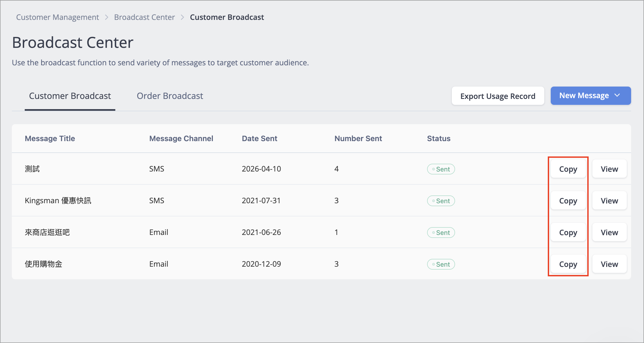
Task: View the Kingsman 優惠快訊 message
Action: pyautogui.click(x=609, y=201)
